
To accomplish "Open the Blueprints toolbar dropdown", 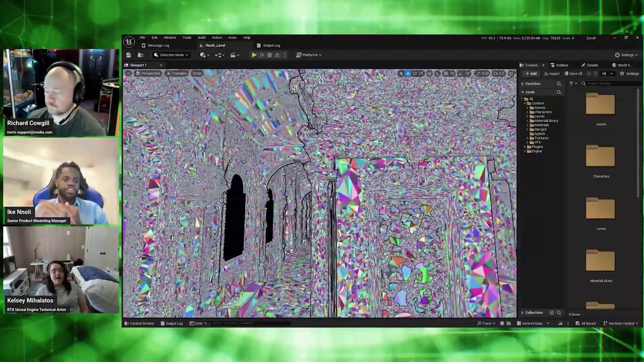I will (220, 55).
